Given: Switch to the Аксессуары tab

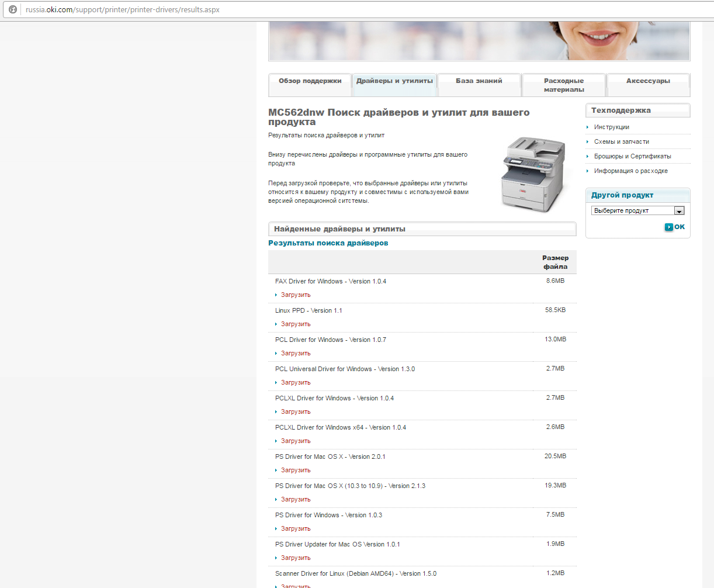Looking at the screenshot, I should (x=649, y=85).
